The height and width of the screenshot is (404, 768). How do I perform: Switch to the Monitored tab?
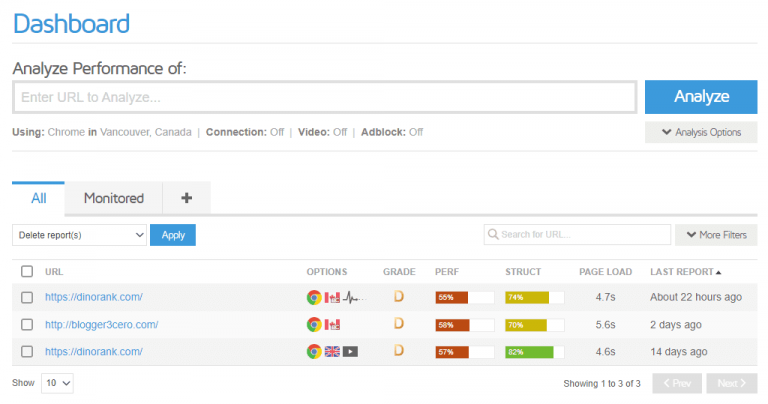click(x=114, y=198)
